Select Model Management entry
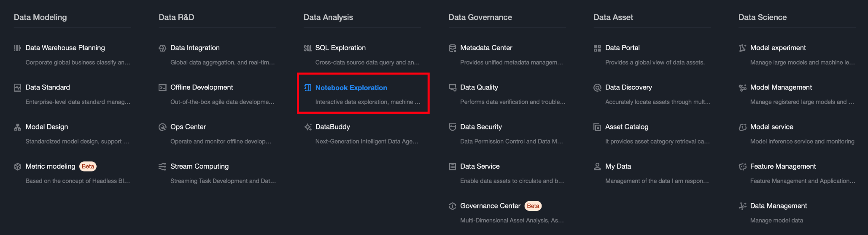 [781, 87]
